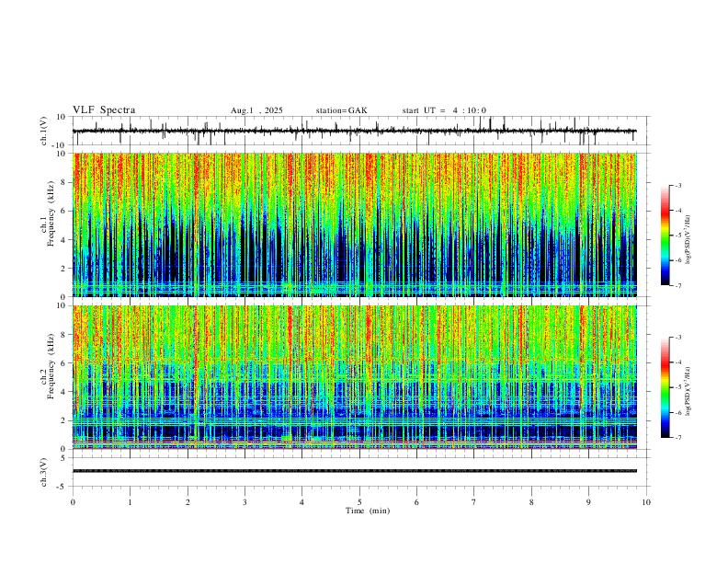Click the time-axis '10' tick label
Viewport: 728px width, 563px height.
pyautogui.click(x=646, y=502)
